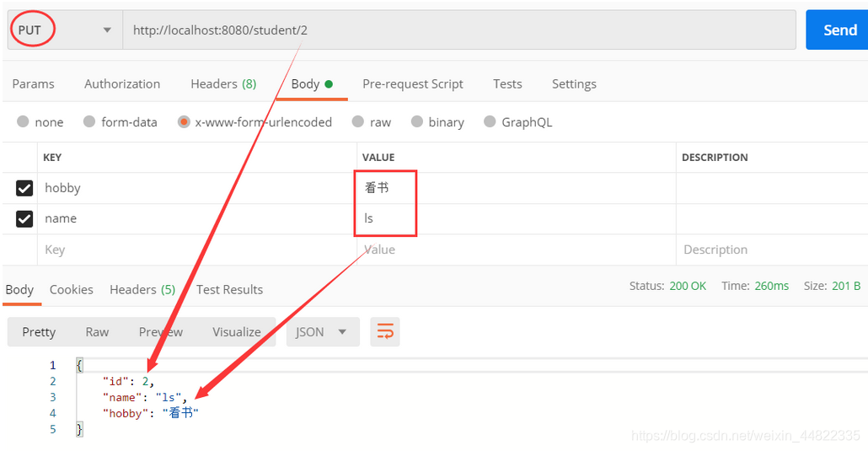Viewport: 868px width, 451px height.
Task: Switch to Raw response view
Action: pyautogui.click(x=97, y=332)
